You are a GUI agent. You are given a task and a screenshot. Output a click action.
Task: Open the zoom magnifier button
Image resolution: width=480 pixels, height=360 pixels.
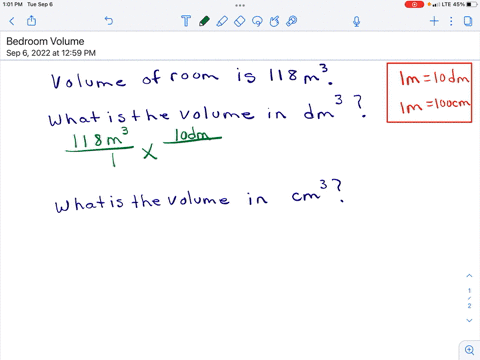470,350
